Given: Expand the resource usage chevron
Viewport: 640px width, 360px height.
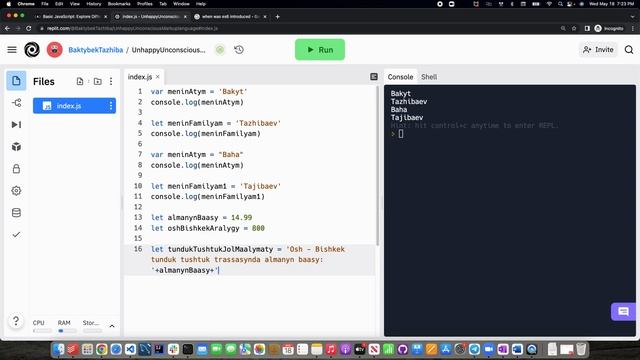Looking at the screenshot, I should (x=112, y=326).
